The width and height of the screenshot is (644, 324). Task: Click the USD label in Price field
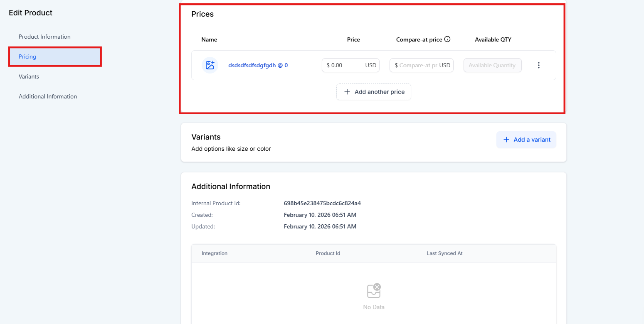[x=370, y=65]
